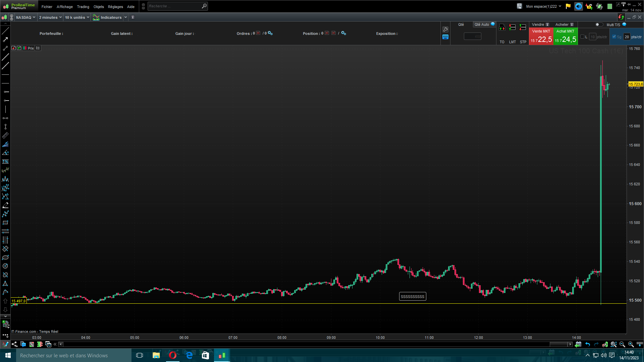
Task: Open the NASDAQ instrument dropdown
Action: 25,17
